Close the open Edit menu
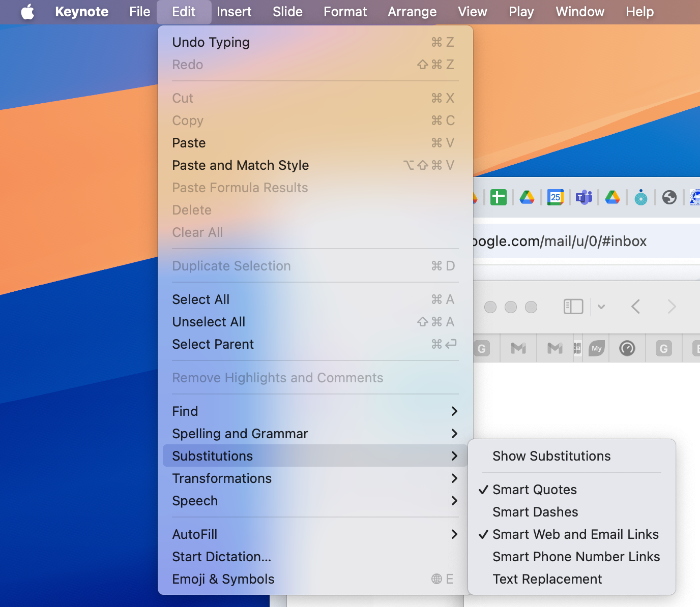The width and height of the screenshot is (700, 607). [x=184, y=12]
